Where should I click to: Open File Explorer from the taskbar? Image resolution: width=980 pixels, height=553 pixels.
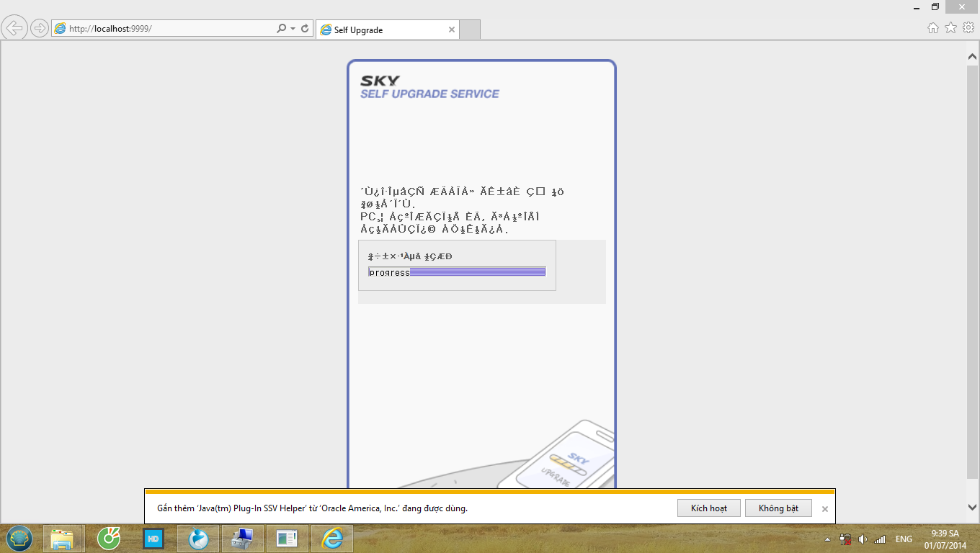[63, 538]
